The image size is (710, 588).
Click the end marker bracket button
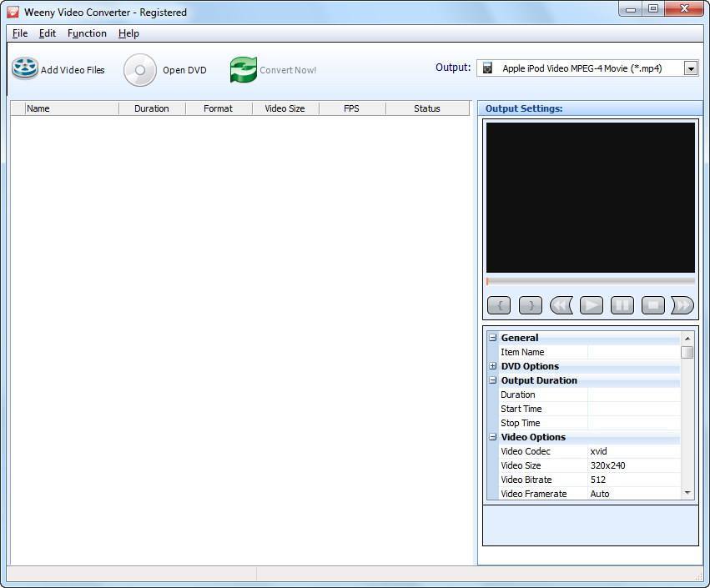pos(530,305)
